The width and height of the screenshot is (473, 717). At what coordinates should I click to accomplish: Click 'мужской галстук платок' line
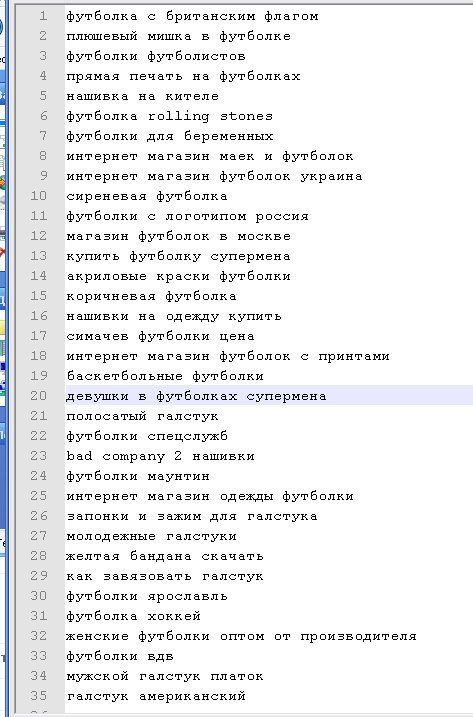(165, 676)
